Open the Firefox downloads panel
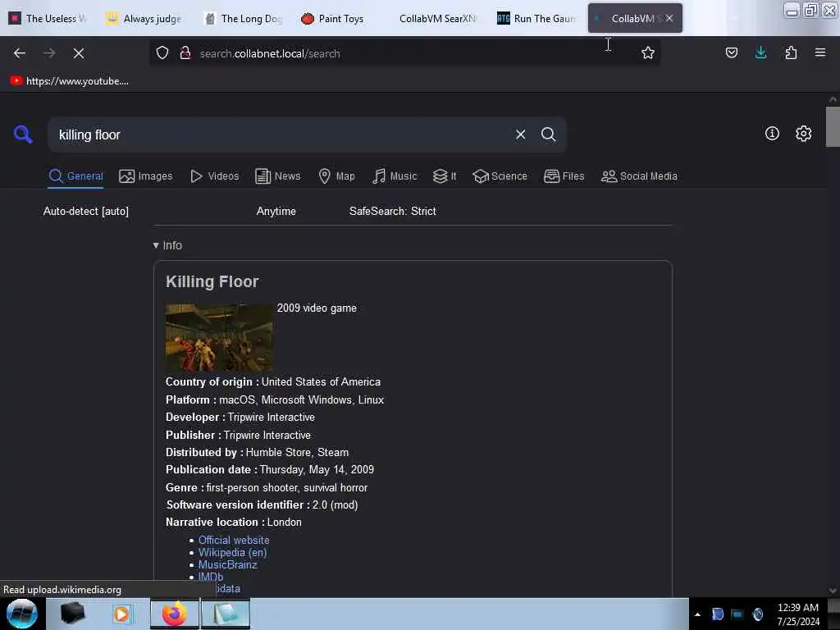 pos(760,52)
